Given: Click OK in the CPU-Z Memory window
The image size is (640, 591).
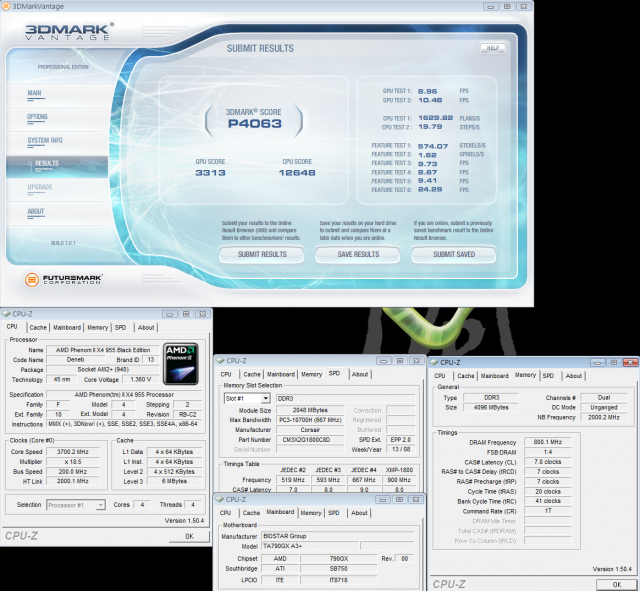Looking at the screenshot, I should coord(617,584).
